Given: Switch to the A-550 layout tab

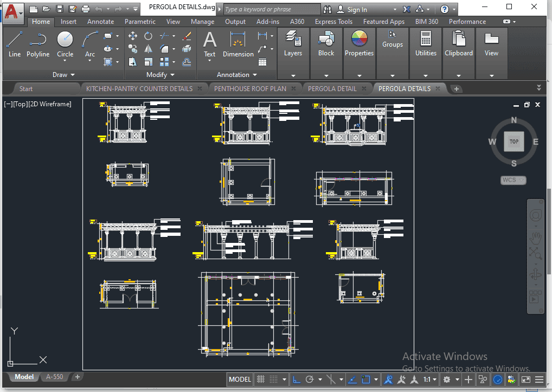Looking at the screenshot, I should pyautogui.click(x=54, y=377).
